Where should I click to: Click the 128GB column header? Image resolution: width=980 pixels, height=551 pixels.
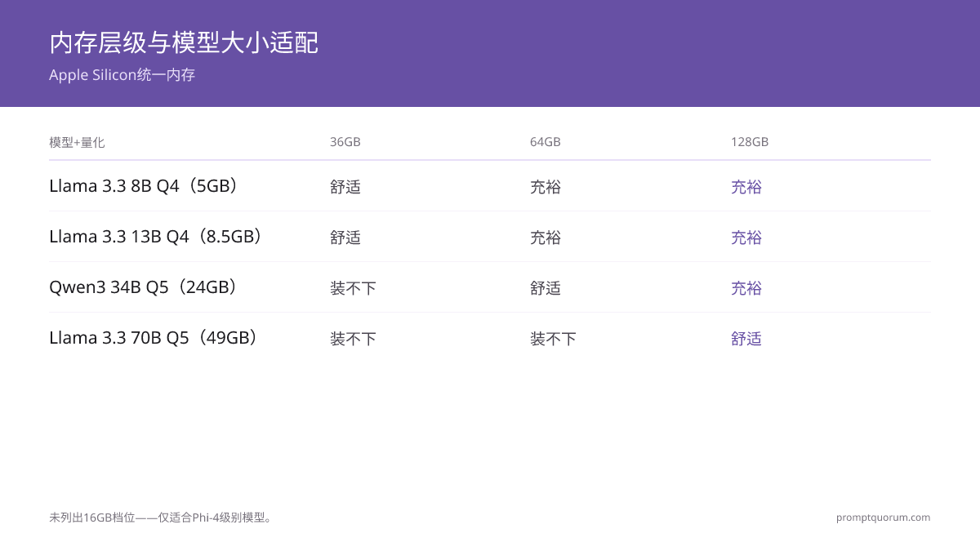[750, 142]
